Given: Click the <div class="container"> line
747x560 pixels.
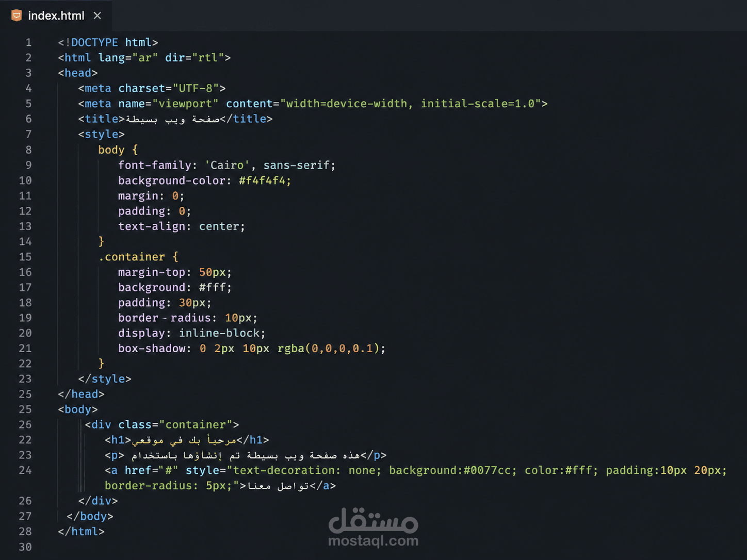Looking at the screenshot, I should pyautogui.click(x=162, y=424).
